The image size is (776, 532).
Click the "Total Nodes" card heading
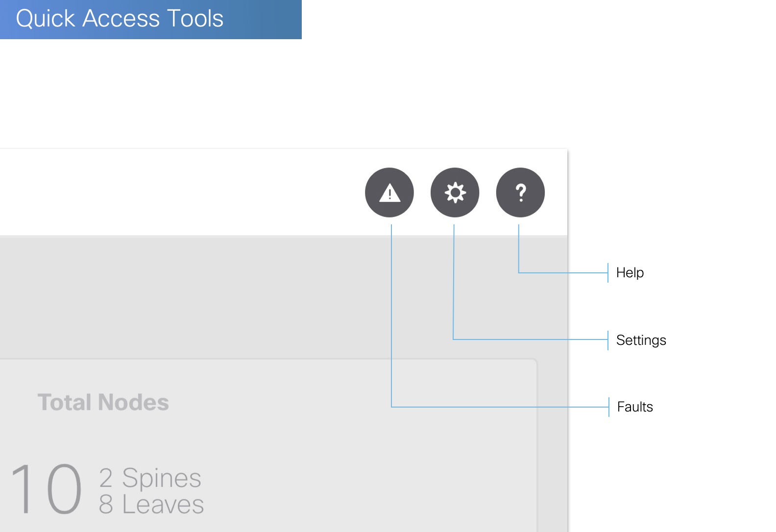point(103,403)
